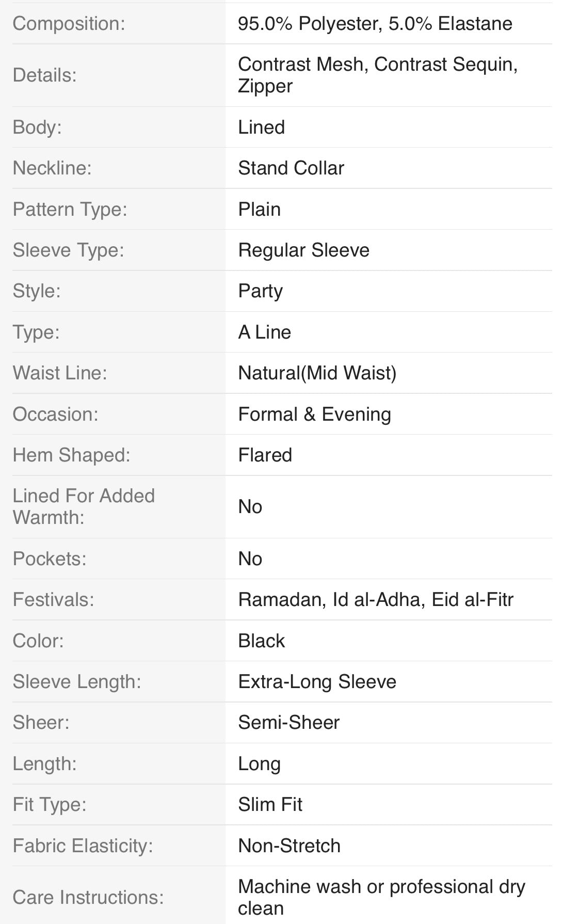Tap the Lined For Added Warmth label
The image size is (563, 924).
coord(84,506)
